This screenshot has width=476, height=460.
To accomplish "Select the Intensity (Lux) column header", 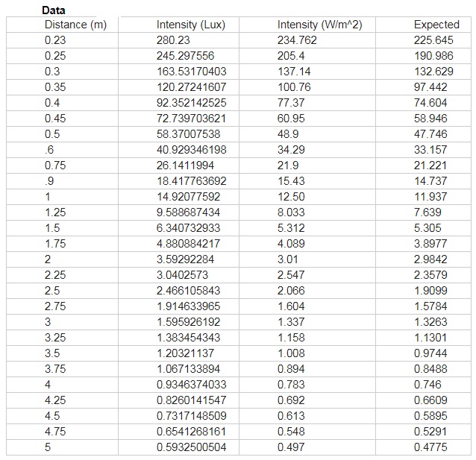I will (191, 25).
